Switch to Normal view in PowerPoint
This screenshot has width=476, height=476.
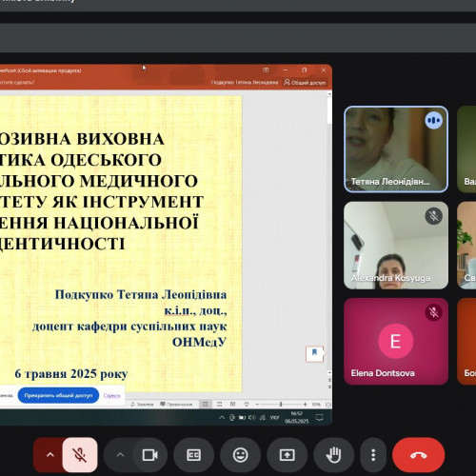point(206,405)
